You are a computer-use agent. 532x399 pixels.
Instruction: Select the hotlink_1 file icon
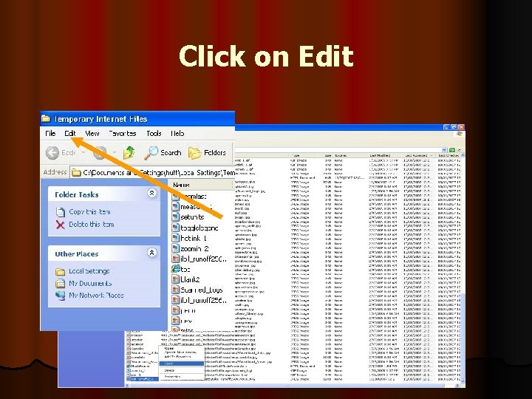tap(175, 238)
